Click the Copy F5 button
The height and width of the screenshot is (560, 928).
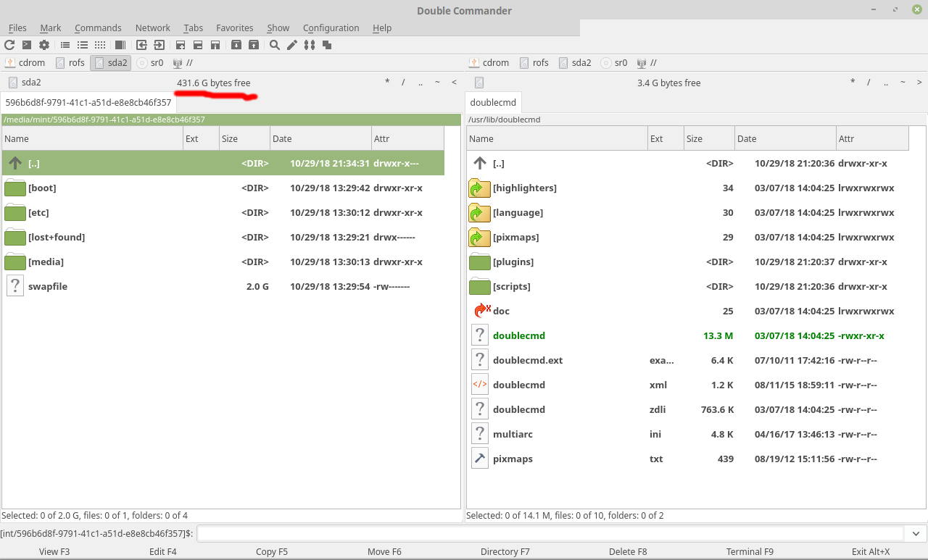click(272, 551)
